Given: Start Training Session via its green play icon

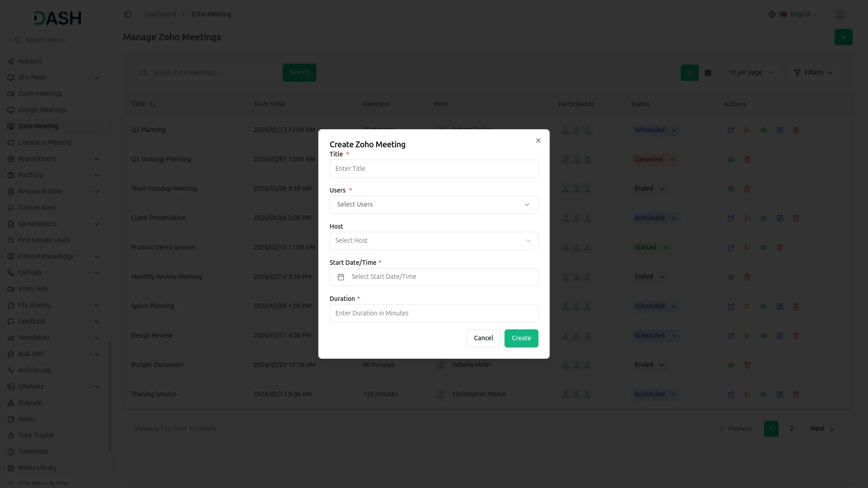Looking at the screenshot, I should click(747, 394).
